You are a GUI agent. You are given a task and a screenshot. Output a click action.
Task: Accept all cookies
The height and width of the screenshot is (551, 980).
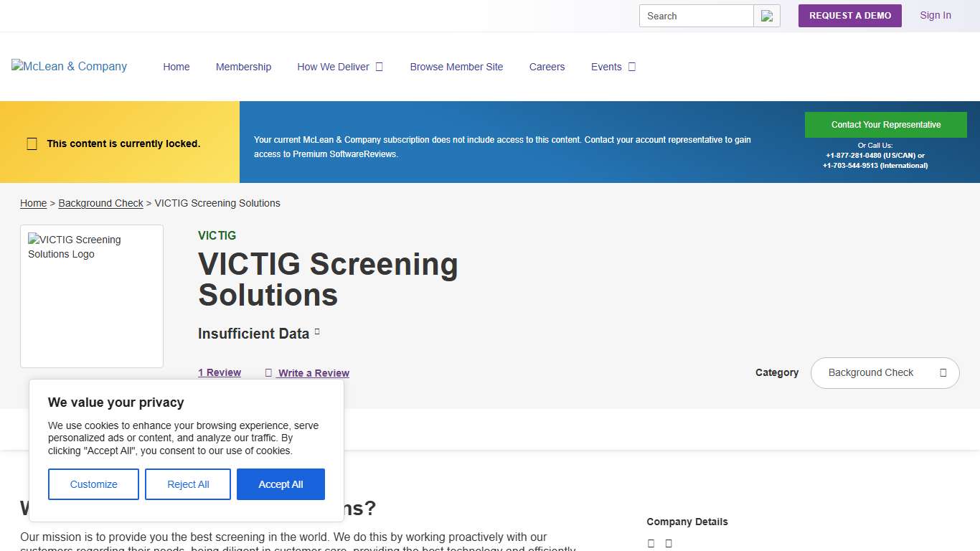[281, 484]
